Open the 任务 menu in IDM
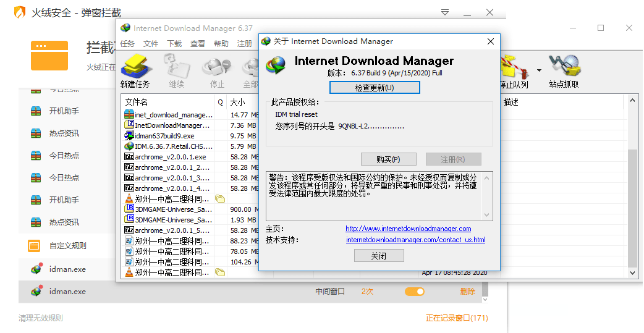 tap(127, 43)
